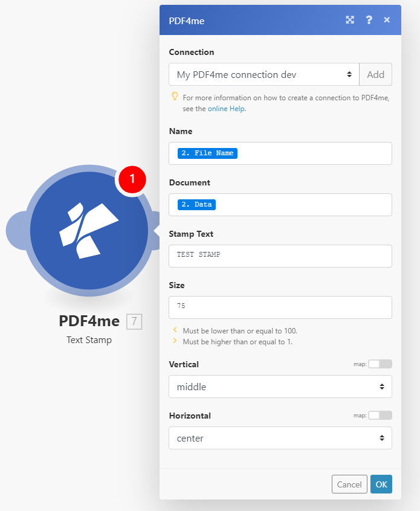Expand the PDF4me dialog to fullscreen

tap(350, 20)
